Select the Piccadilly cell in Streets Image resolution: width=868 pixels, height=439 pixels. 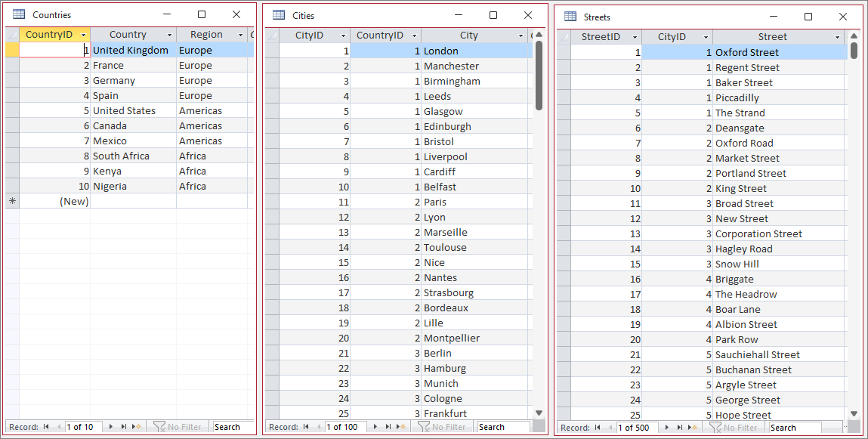780,97
